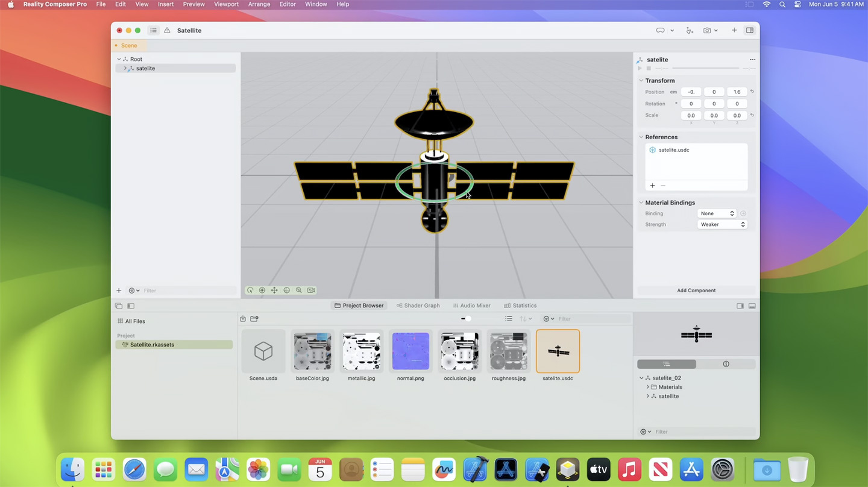Stop the satelite animation
This screenshot has width=868, height=487.
pyautogui.click(x=649, y=68)
